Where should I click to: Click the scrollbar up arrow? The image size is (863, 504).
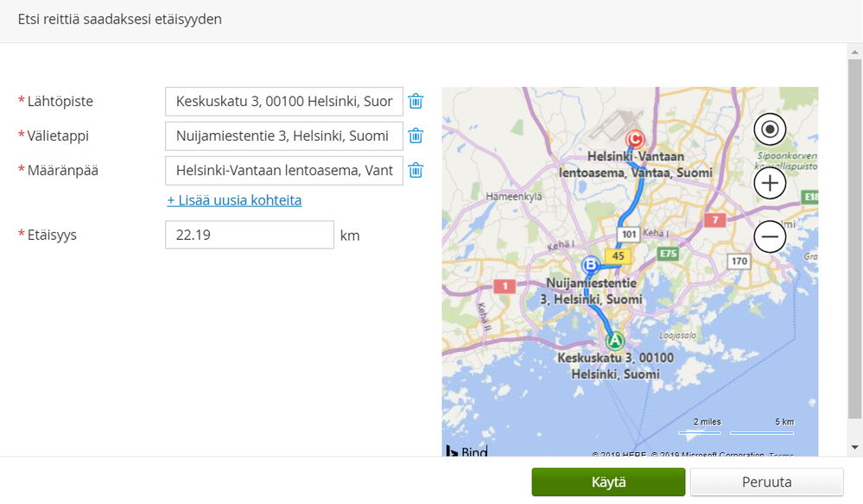pos(855,52)
